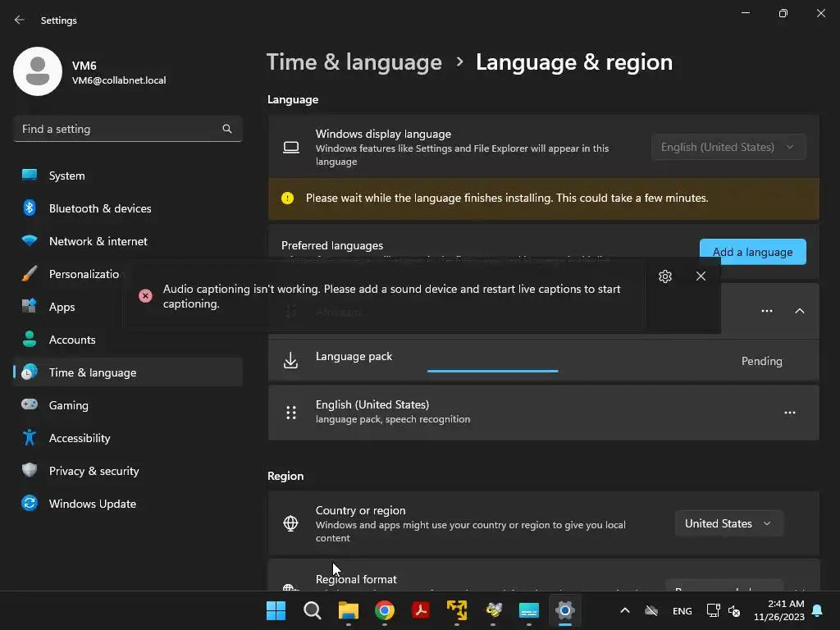Click the Pending status text

(x=761, y=362)
